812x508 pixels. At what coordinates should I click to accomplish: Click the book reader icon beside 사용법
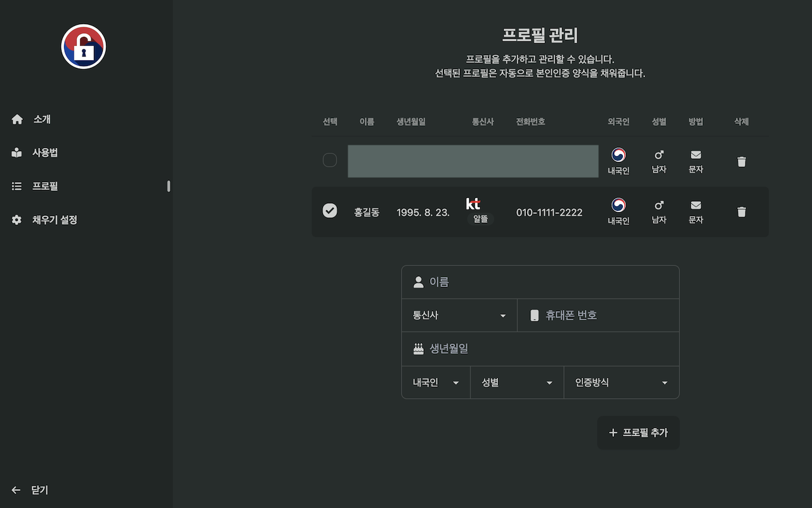pyautogui.click(x=17, y=153)
